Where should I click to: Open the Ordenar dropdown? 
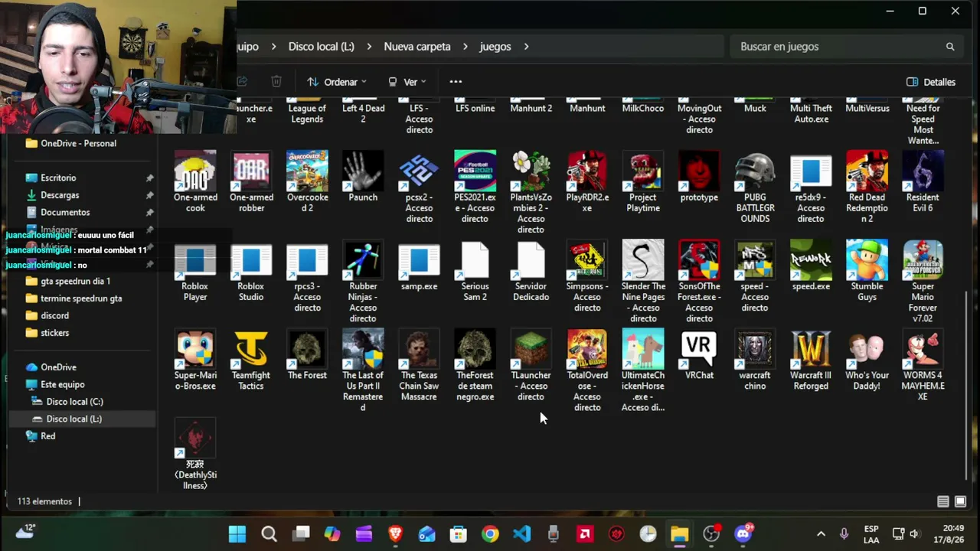[x=336, y=82]
